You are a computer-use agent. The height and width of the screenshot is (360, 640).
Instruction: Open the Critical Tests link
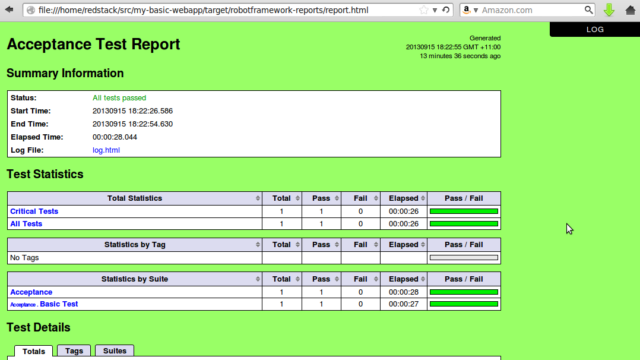(34, 211)
